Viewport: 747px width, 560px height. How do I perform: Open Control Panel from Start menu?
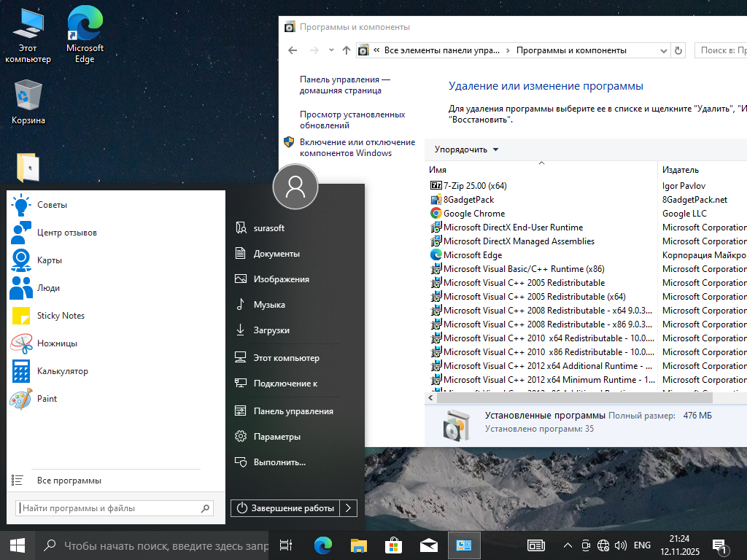tap(293, 411)
